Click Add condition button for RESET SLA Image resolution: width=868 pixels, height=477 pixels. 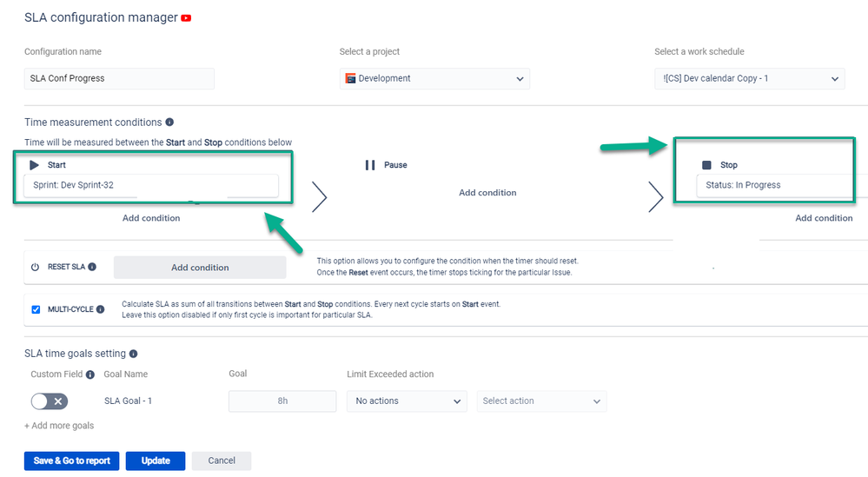[200, 268]
